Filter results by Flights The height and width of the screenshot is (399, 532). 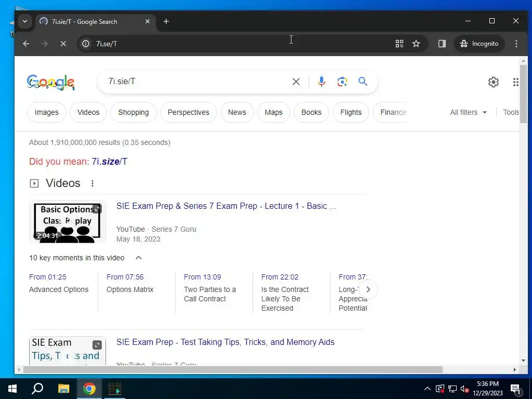[351, 112]
